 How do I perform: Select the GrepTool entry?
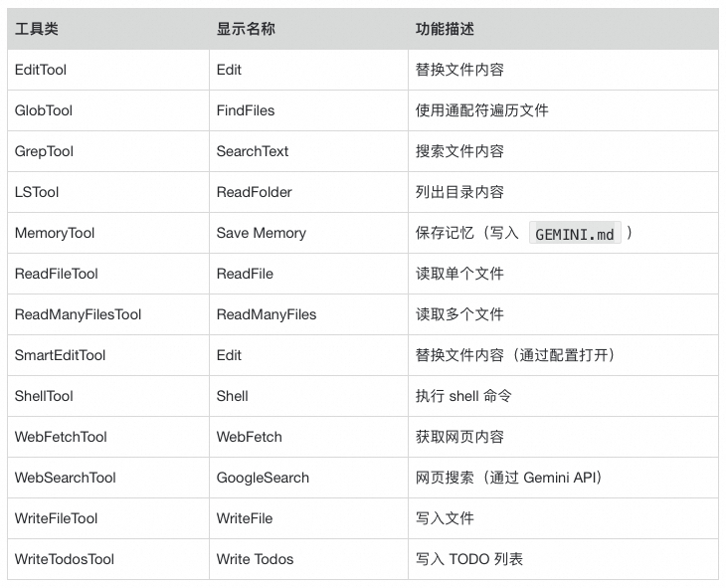click(x=44, y=151)
